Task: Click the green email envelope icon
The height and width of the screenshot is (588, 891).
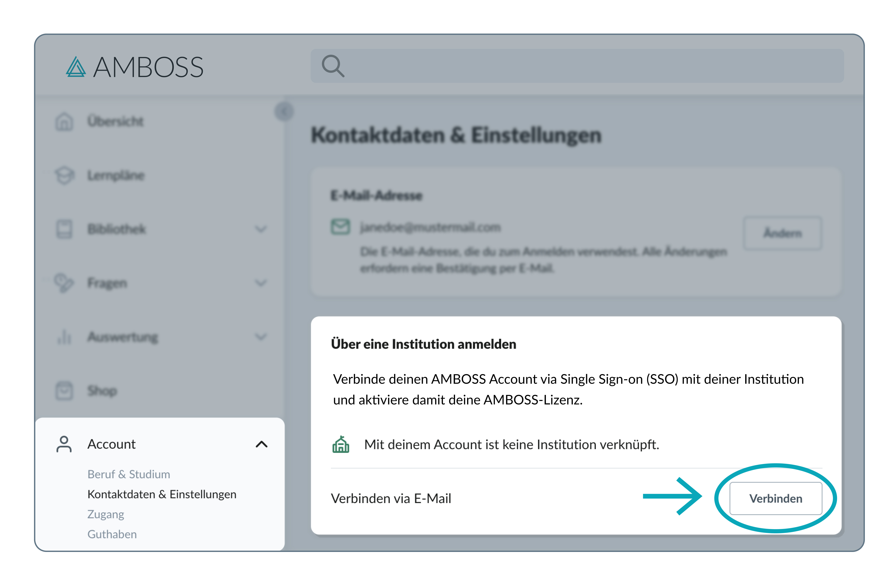Action: pyautogui.click(x=340, y=227)
